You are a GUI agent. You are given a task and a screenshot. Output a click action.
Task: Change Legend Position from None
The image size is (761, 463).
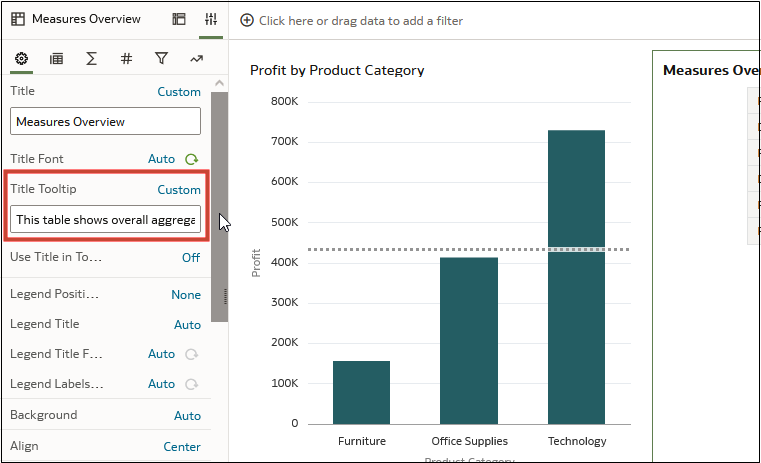click(186, 295)
